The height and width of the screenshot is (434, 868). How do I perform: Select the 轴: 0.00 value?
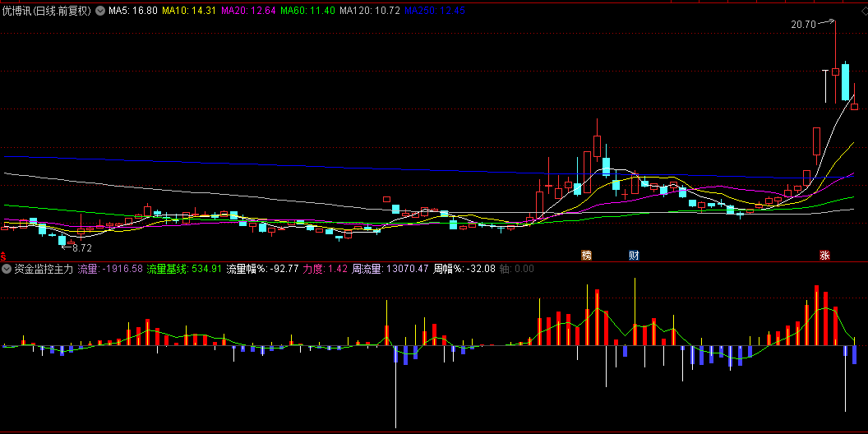[x=516, y=270]
